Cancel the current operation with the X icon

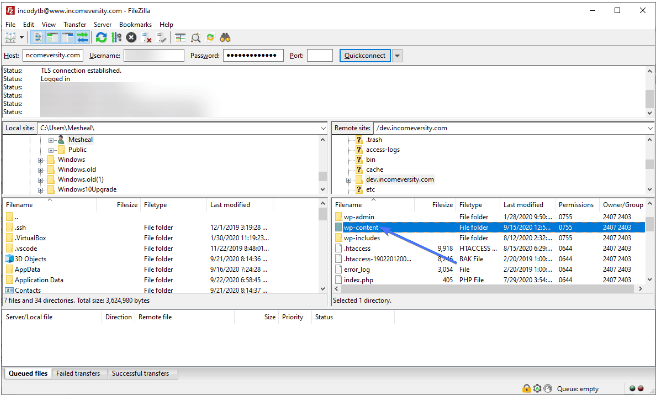click(x=131, y=38)
